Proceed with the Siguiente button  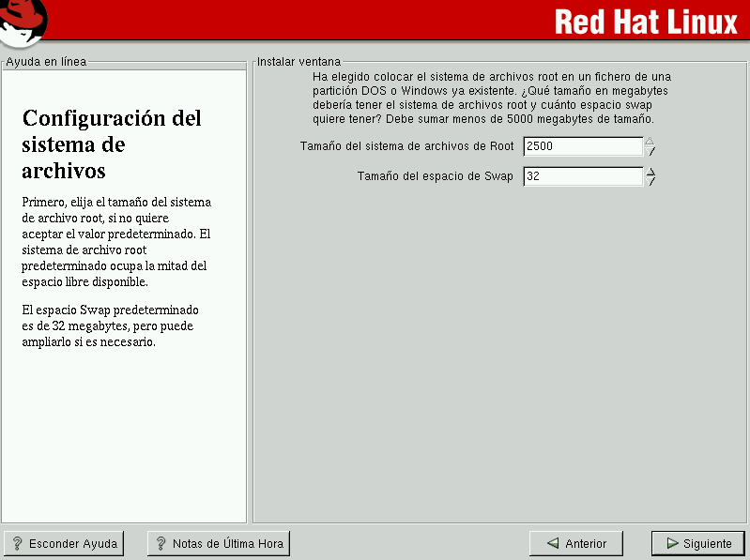(697, 543)
